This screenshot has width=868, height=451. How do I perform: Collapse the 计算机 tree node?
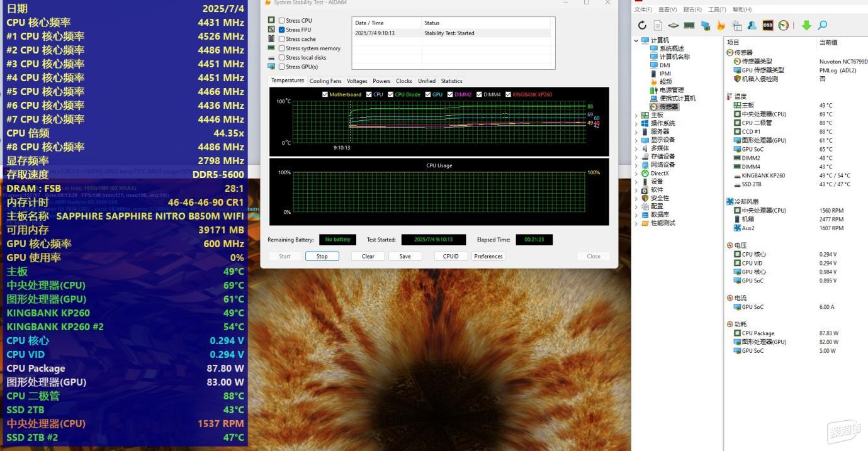(x=636, y=40)
